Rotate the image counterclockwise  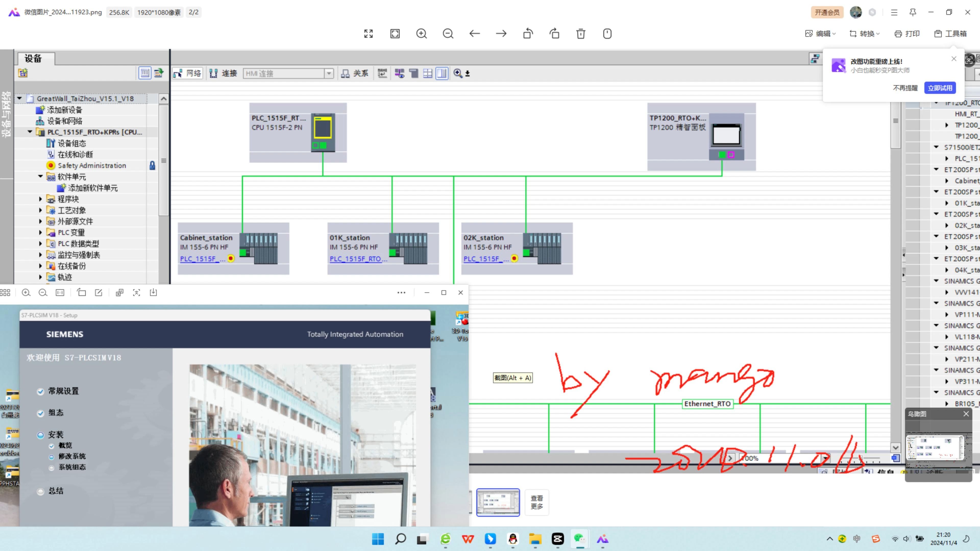528,33
